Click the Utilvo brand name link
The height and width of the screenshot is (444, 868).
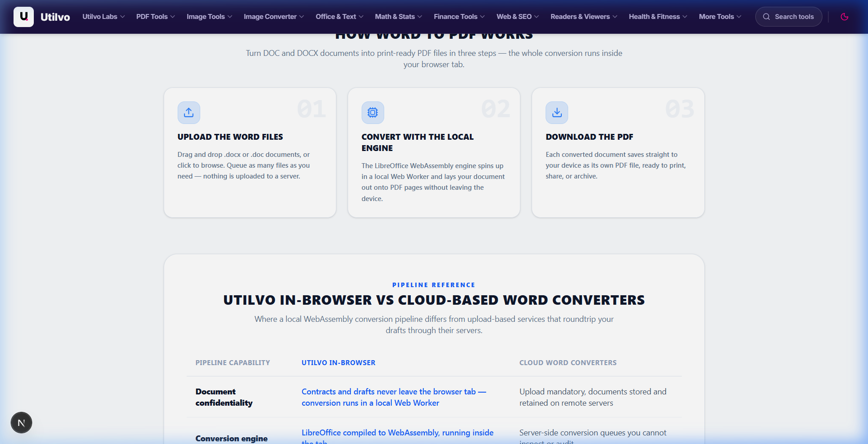click(x=55, y=17)
